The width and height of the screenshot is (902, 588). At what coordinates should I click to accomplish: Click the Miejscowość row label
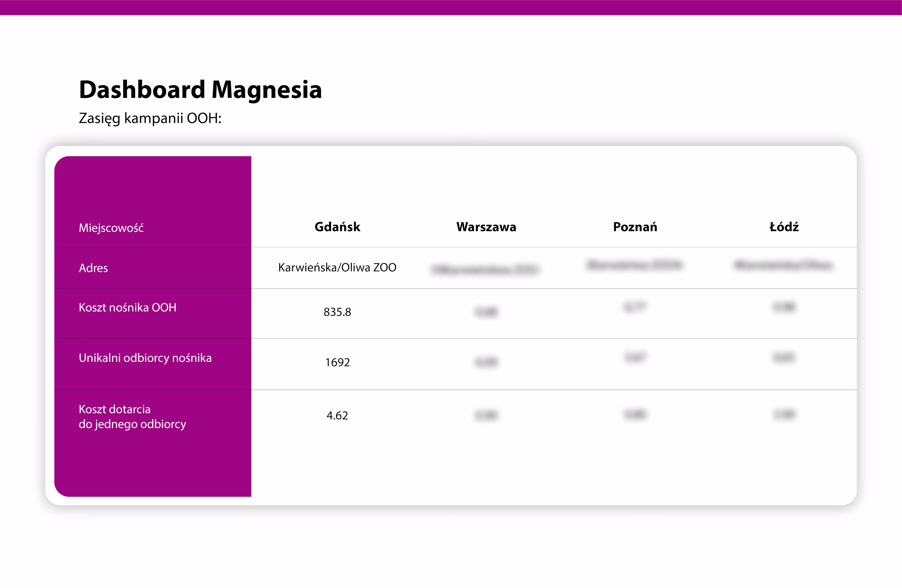(111, 228)
